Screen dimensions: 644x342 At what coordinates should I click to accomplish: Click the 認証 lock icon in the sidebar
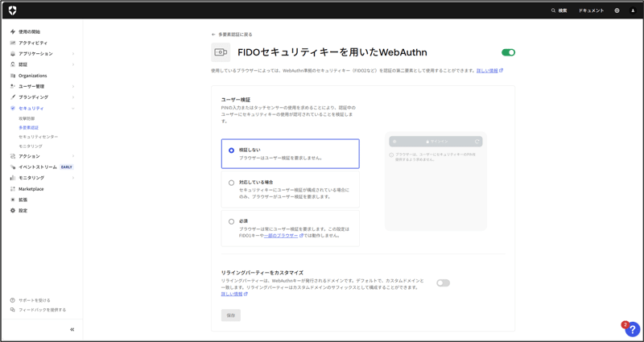coord(13,64)
